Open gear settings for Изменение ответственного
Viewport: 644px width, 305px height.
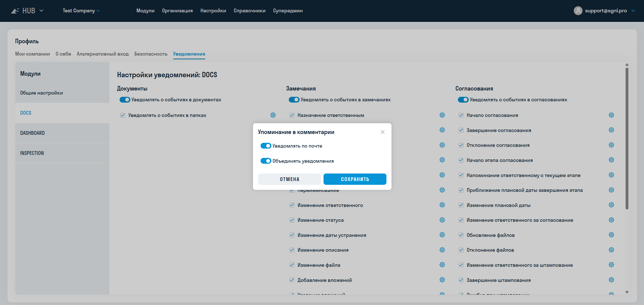[x=442, y=205]
